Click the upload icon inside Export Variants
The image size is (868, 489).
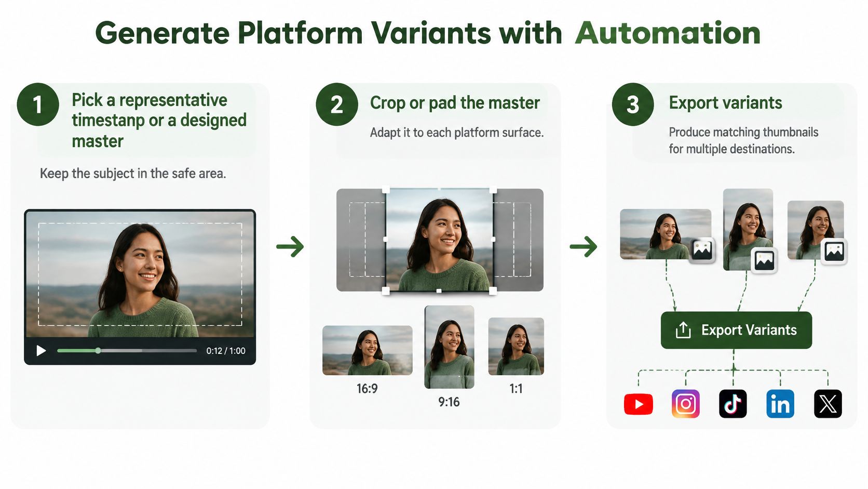[683, 330]
